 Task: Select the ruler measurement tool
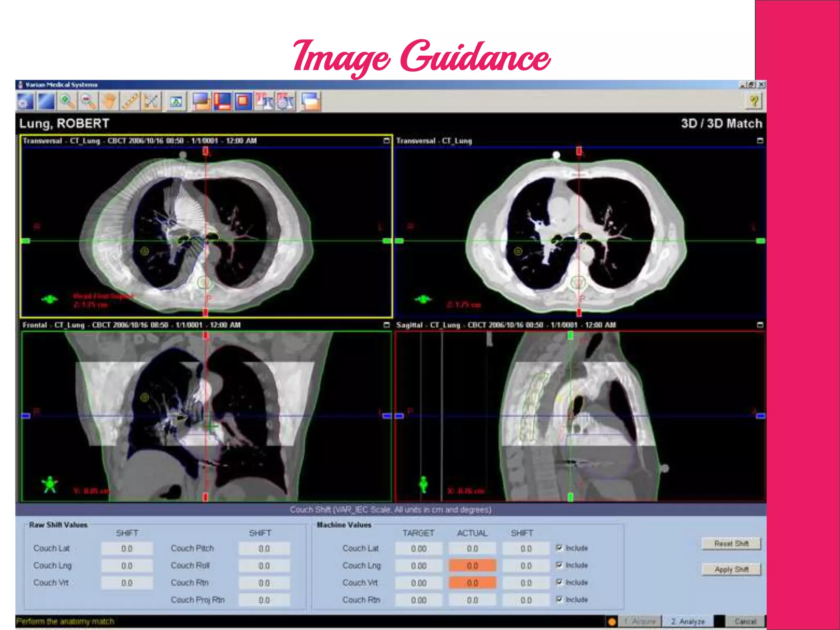coord(130,101)
